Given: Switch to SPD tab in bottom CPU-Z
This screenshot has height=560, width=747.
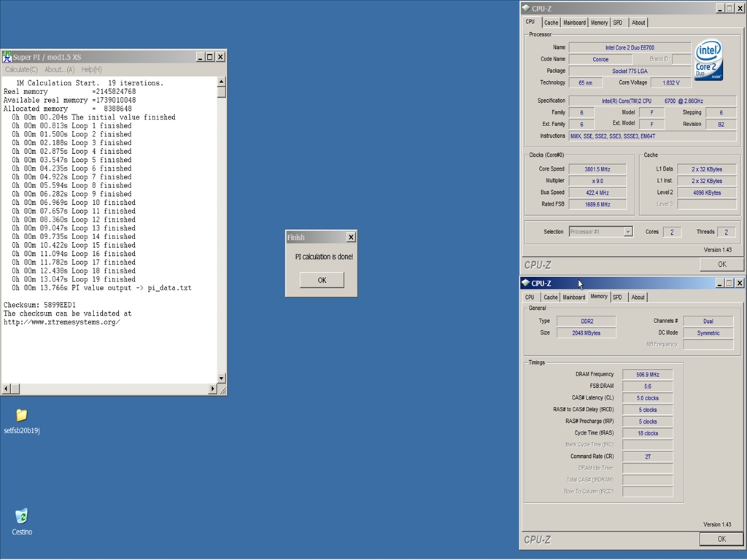Looking at the screenshot, I should [x=617, y=297].
